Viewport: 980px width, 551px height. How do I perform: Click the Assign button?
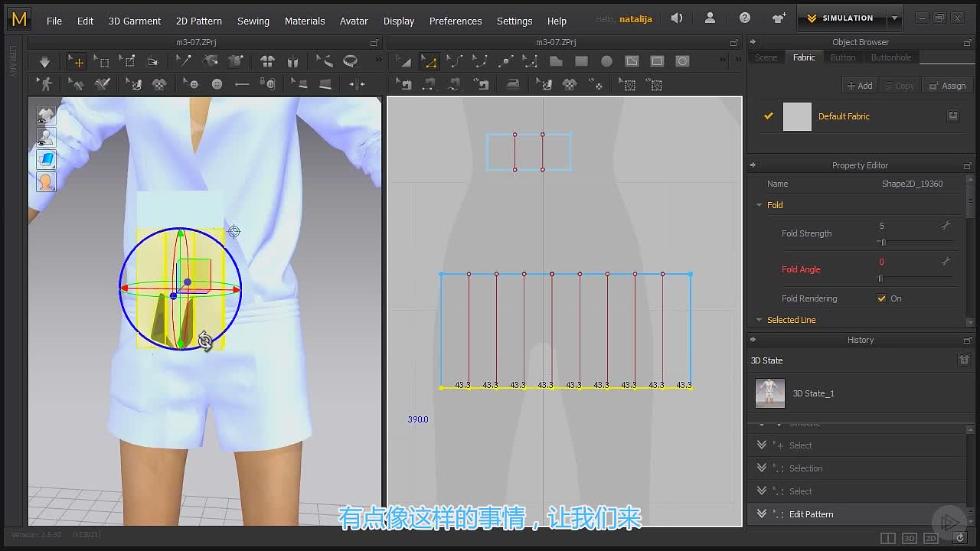tap(948, 86)
